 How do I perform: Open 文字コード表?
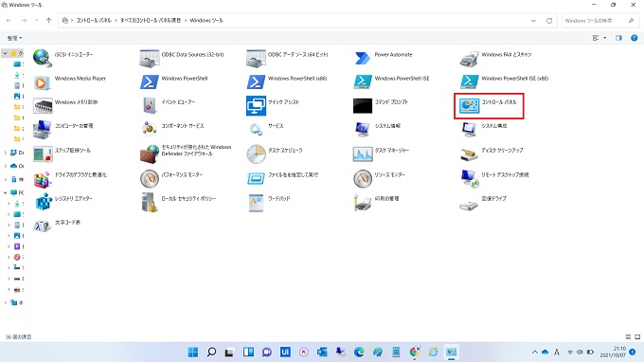pos(58,226)
